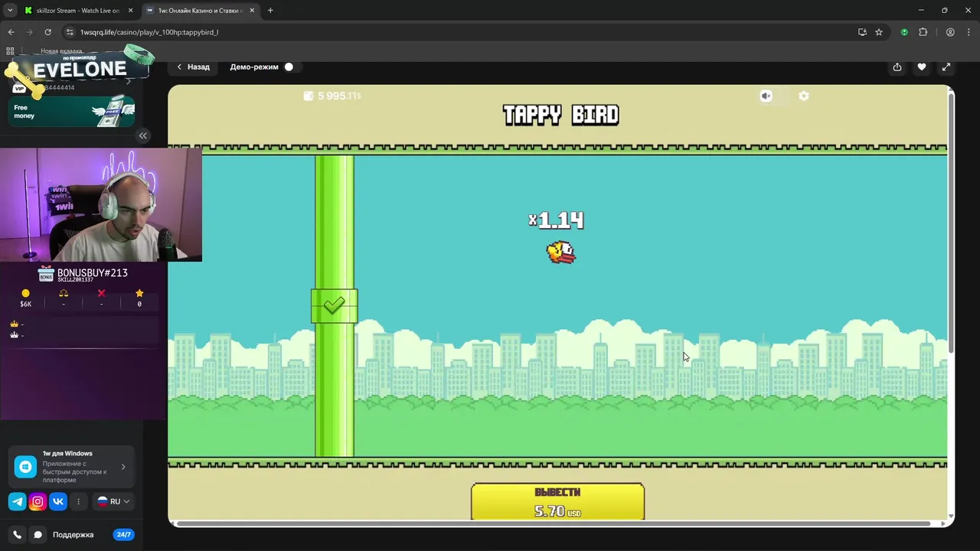
Task: Go back with Назад button
Action: point(194,67)
